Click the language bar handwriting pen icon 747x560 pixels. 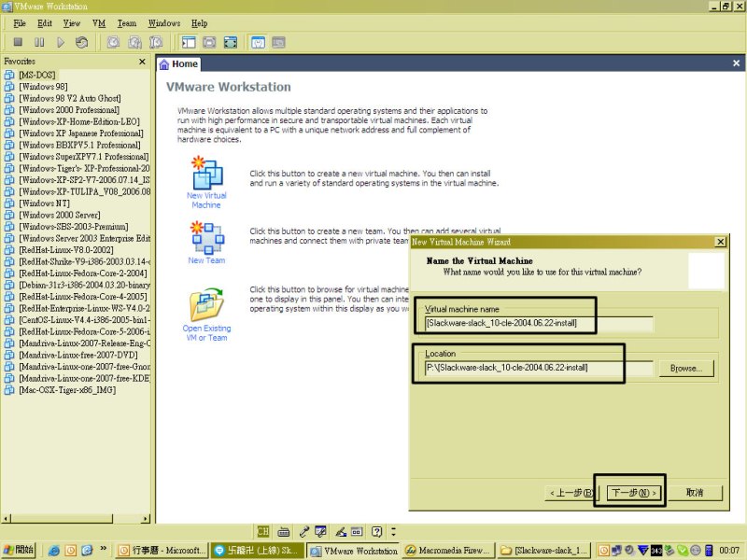[341, 531]
